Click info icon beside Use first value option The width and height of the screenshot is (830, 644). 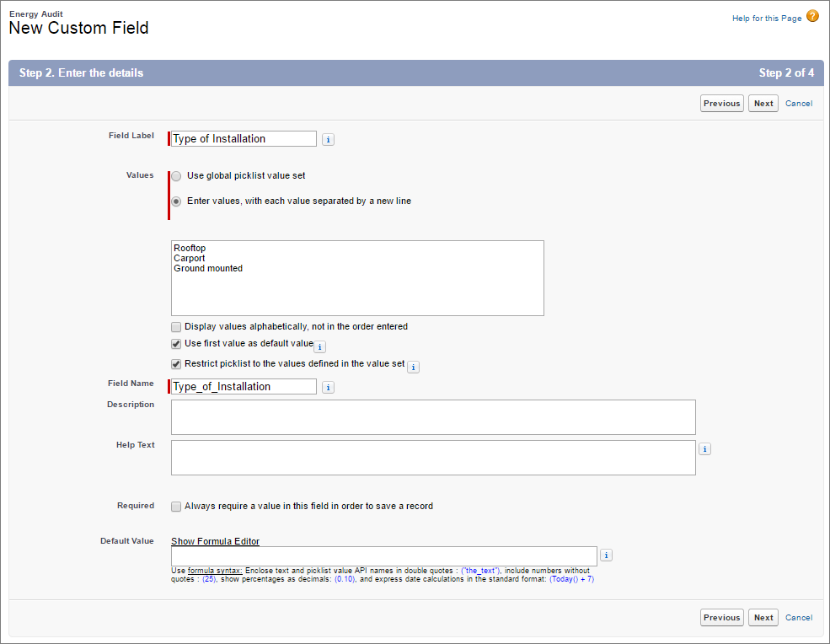pyautogui.click(x=320, y=346)
